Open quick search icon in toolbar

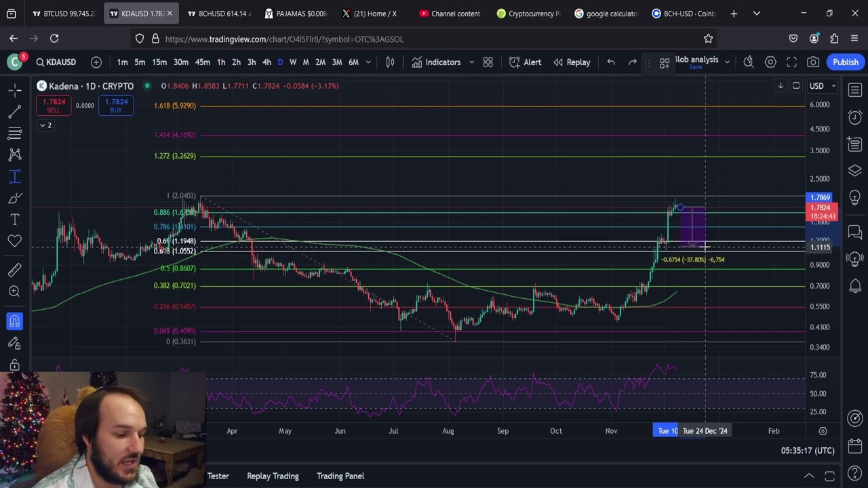[749, 62]
